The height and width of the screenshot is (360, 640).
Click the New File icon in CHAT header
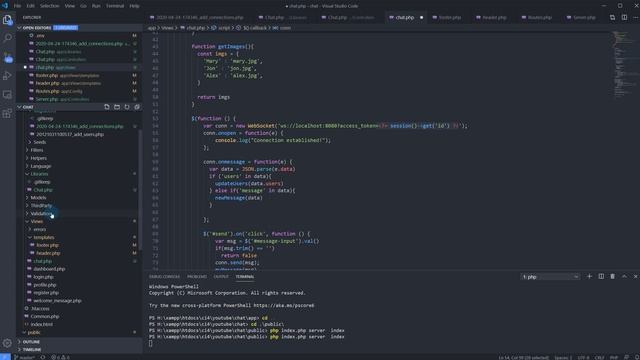(107, 107)
